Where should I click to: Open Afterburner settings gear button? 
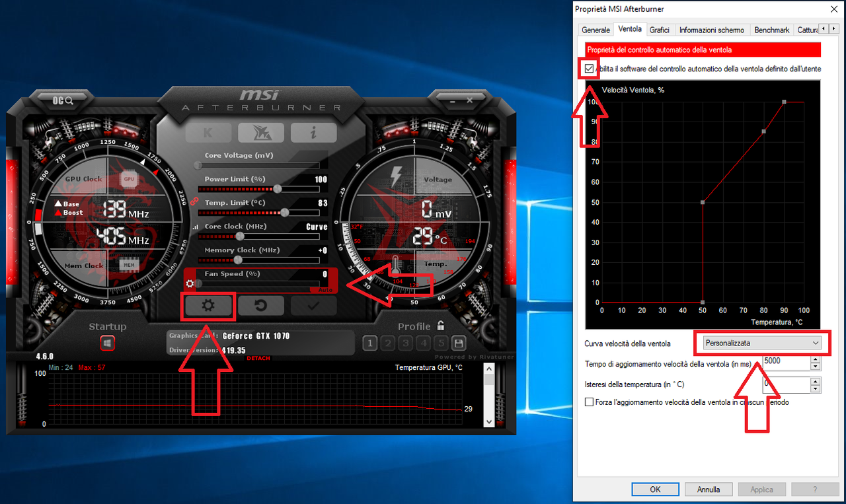tap(208, 306)
